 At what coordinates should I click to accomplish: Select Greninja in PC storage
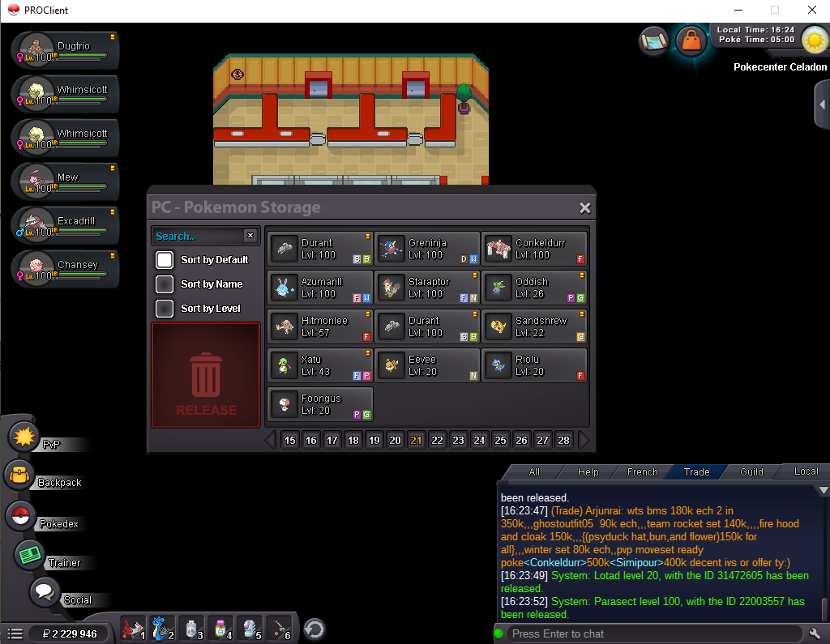(426, 249)
